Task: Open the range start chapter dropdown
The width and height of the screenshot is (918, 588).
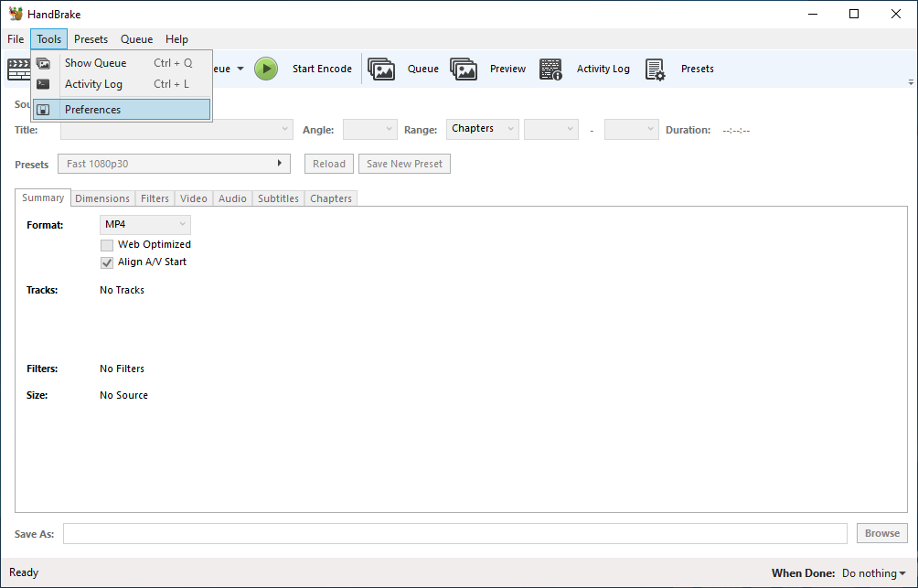Action: coord(551,130)
